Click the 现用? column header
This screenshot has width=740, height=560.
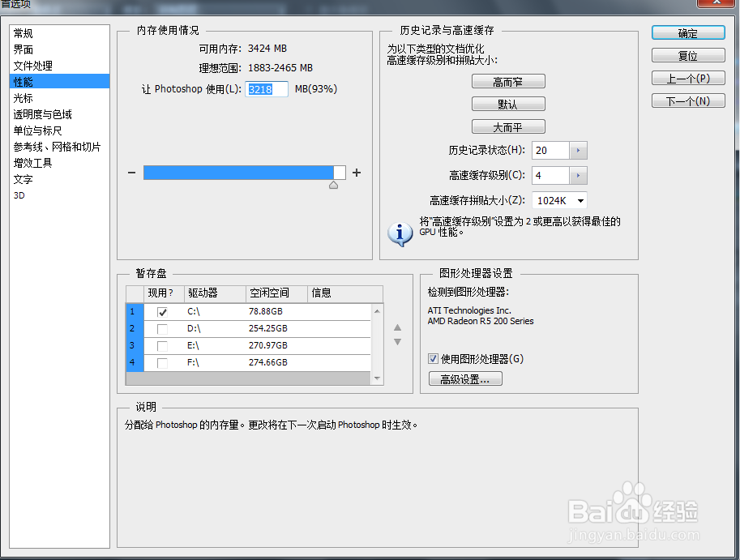164,293
